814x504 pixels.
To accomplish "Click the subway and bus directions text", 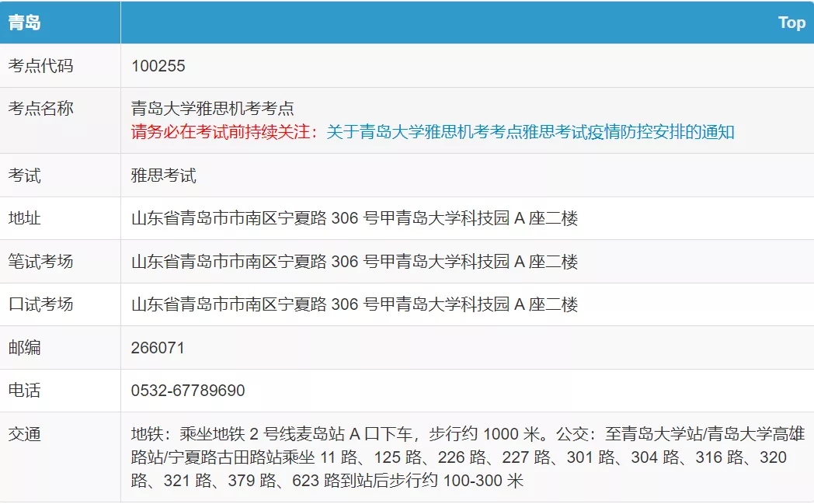I will [468, 457].
